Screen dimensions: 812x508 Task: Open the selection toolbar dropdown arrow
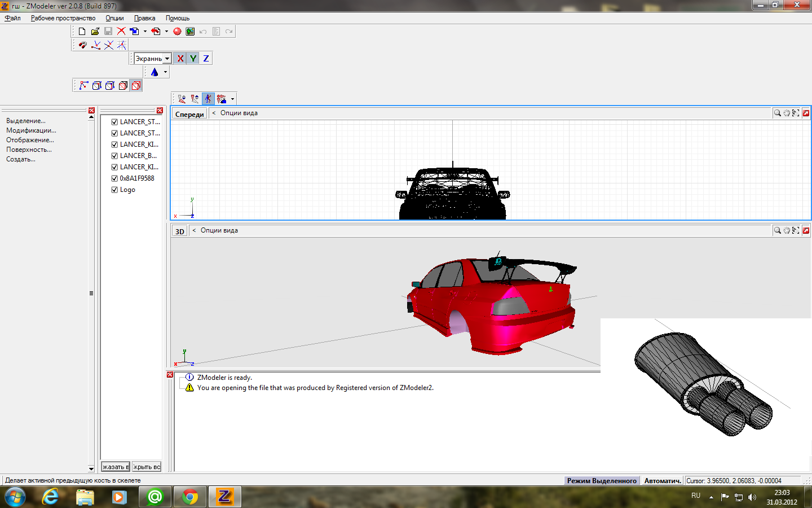coord(232,99)
